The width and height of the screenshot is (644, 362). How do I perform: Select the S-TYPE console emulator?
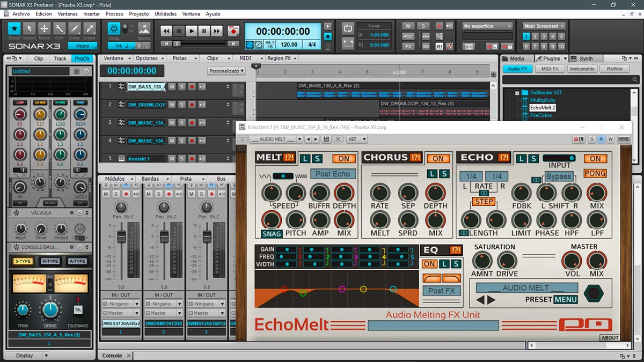22,261
